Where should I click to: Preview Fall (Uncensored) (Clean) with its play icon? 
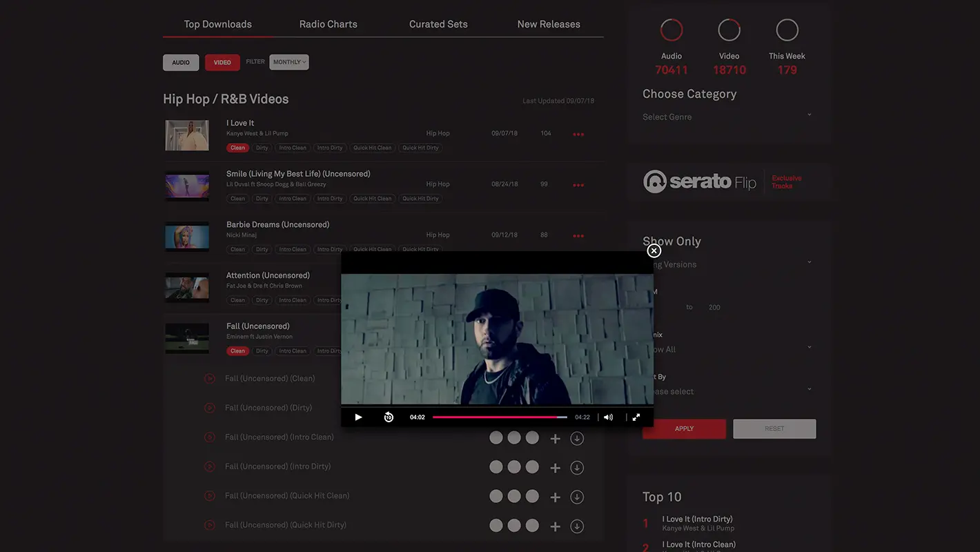210,379
